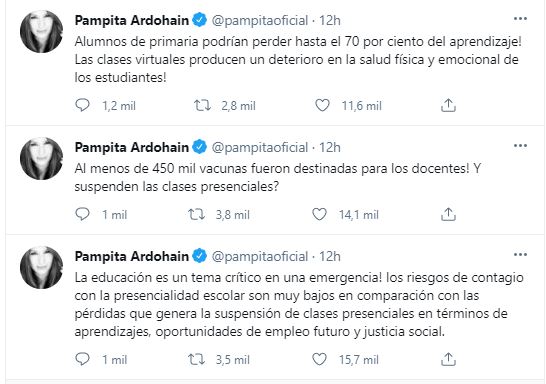Screen dimensions: 546x384
Task: Open the 12h timestamp of third tweet
Action: [329, 257]
